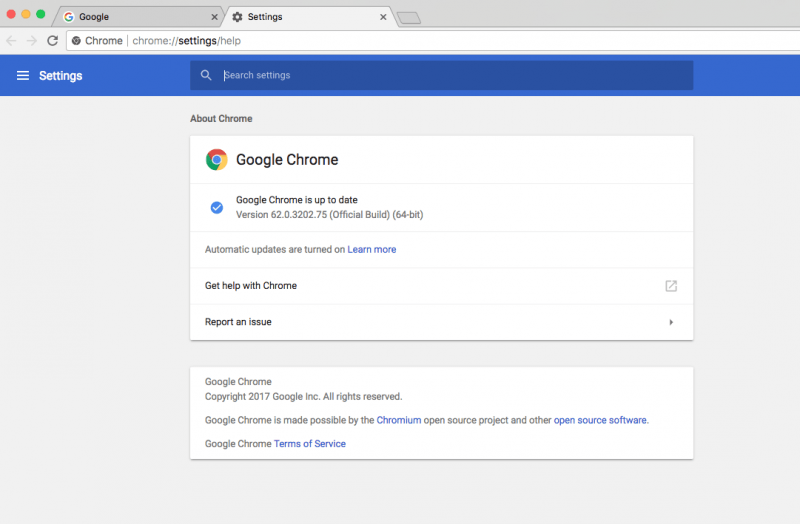Click the Settings header title
This screenshot has width=800, height=524.
click(x=61, y=76)
